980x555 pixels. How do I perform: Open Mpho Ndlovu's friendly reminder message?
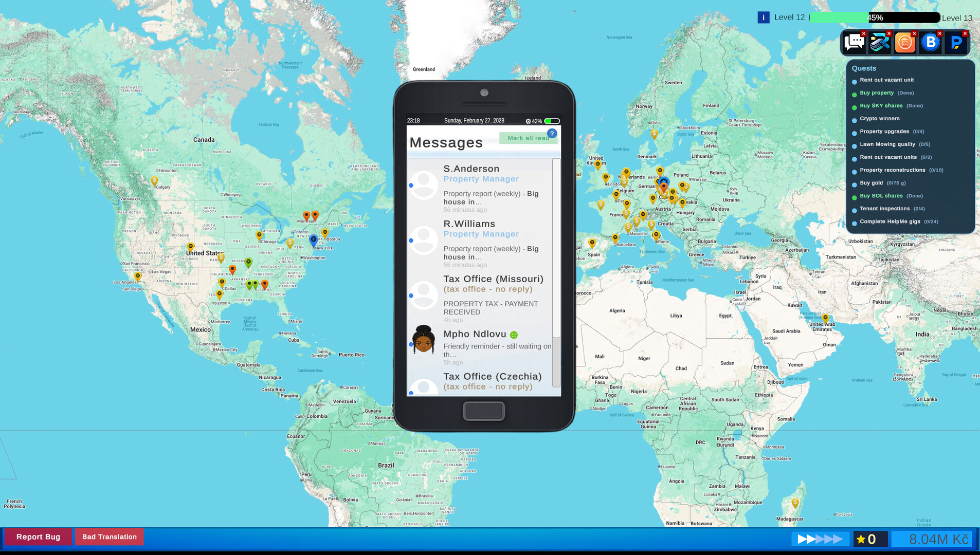479,347
